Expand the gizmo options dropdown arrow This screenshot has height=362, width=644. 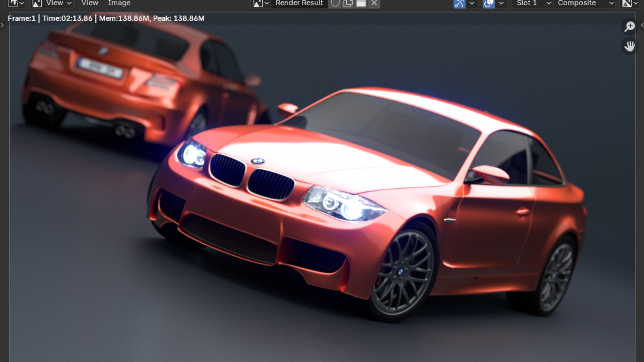pyautogui.click(x=472, y=3)
